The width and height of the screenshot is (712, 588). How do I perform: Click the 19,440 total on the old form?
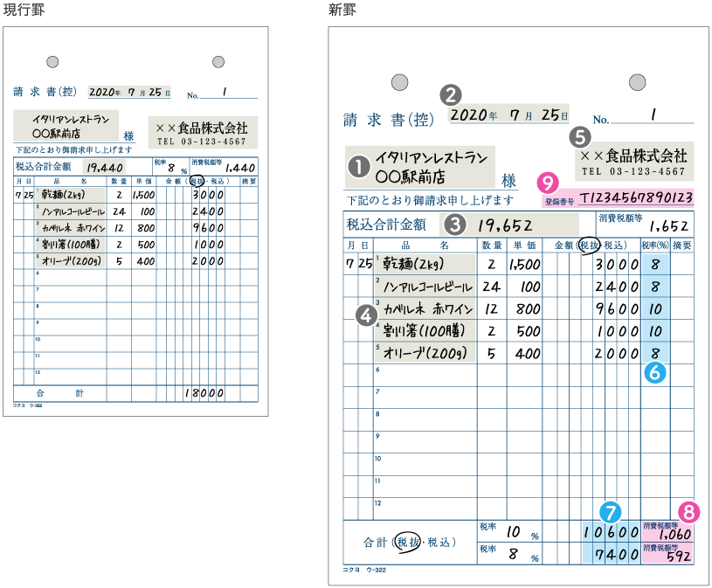click(104, 165)
